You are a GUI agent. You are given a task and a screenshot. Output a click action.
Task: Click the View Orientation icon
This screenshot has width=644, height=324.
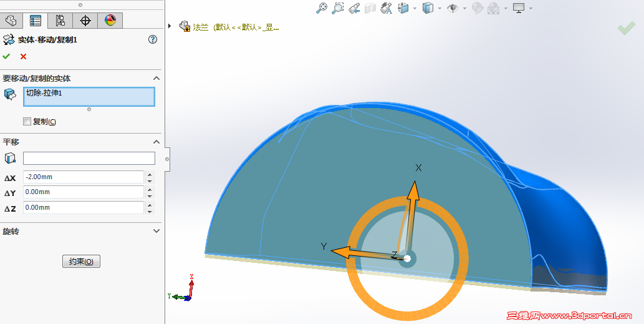[404, 8]
